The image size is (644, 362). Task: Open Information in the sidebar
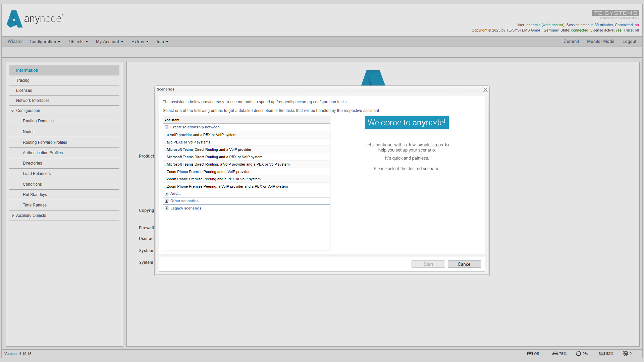point(64,70)
